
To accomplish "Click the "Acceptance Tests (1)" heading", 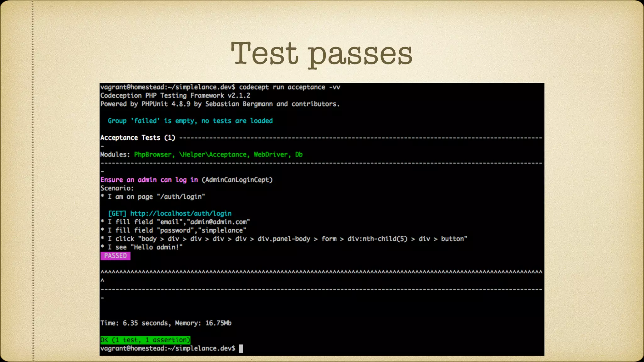I will pyautogui.click(x=138, y=138).
